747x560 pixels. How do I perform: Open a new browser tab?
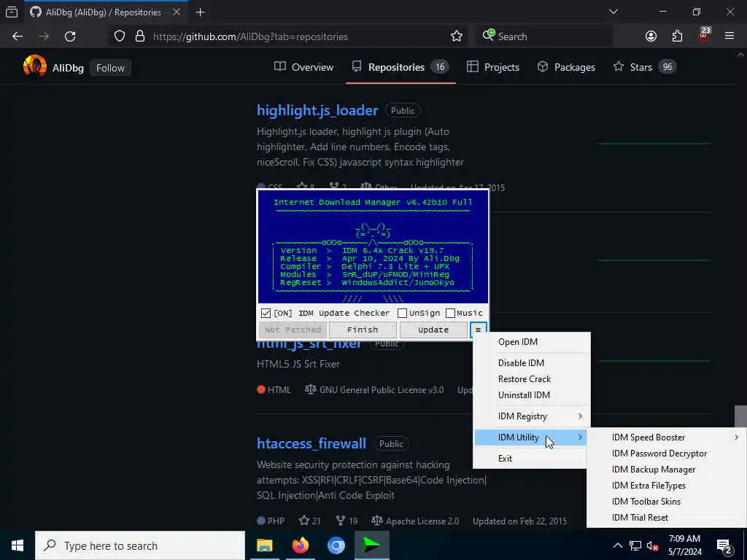coord(200,12)
